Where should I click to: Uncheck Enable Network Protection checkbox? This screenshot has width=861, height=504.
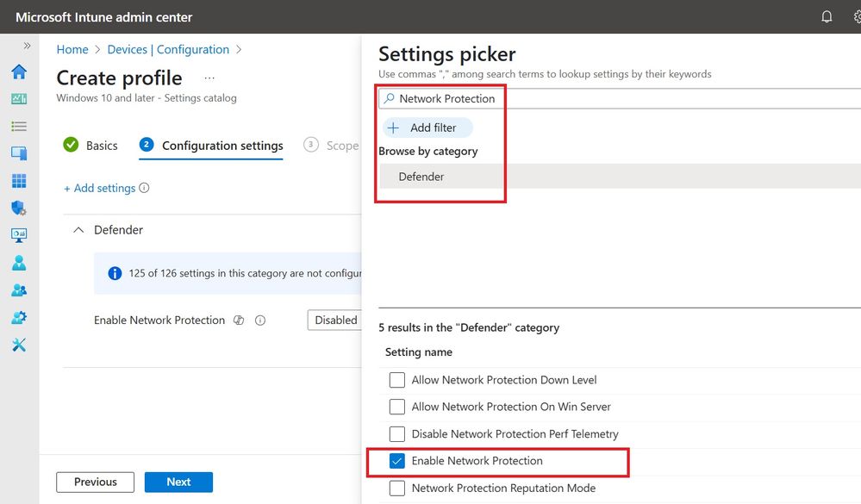click(397, 461)
